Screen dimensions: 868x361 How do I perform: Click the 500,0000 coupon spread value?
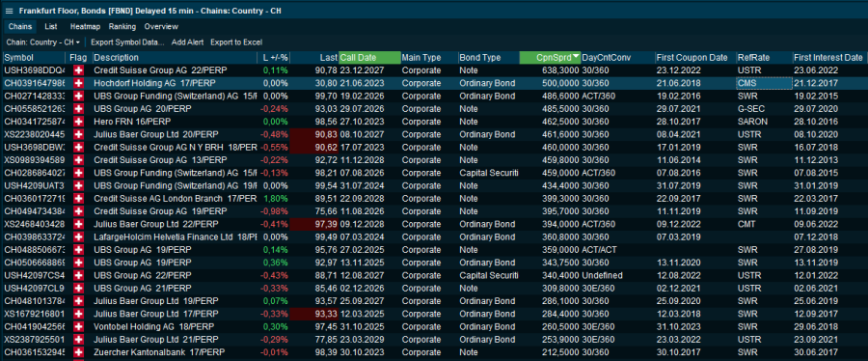[560, 83]
